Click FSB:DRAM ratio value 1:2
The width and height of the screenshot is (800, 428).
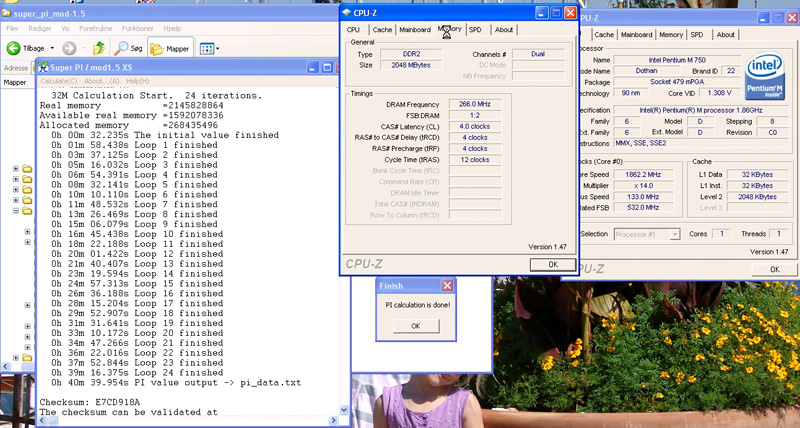point(474,115)
